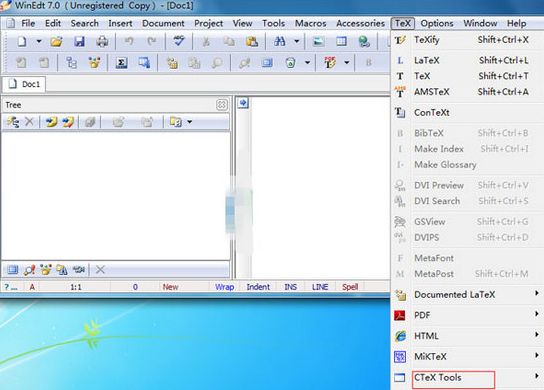544x390 pixels.
Task: Open file with the folder icon
Action: click(x=56, y=42)
